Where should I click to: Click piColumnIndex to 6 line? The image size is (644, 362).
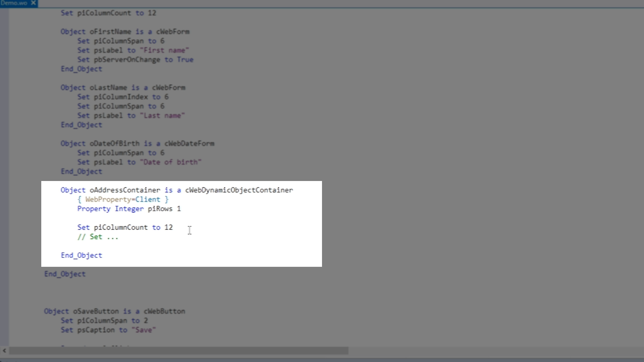(123, 97)
